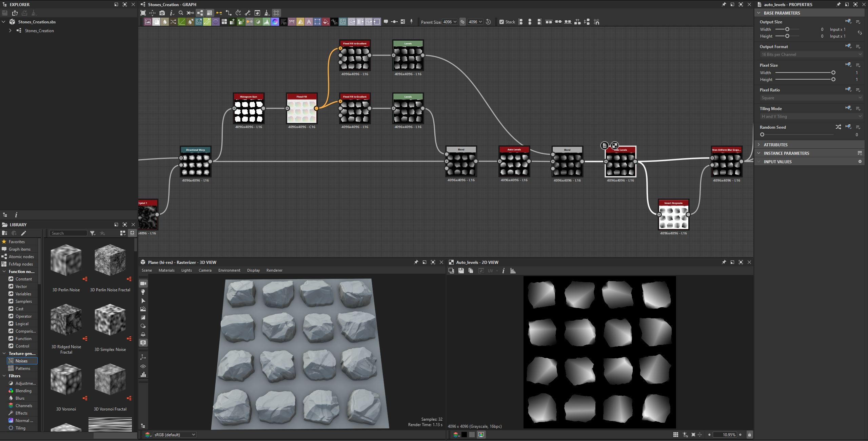Adjust the Random Seed slider
This screenshot has width=868, height=441.
click(797, 134)
